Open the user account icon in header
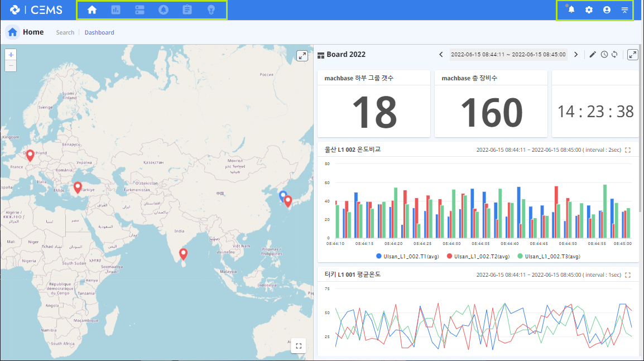 pos(607,10)
